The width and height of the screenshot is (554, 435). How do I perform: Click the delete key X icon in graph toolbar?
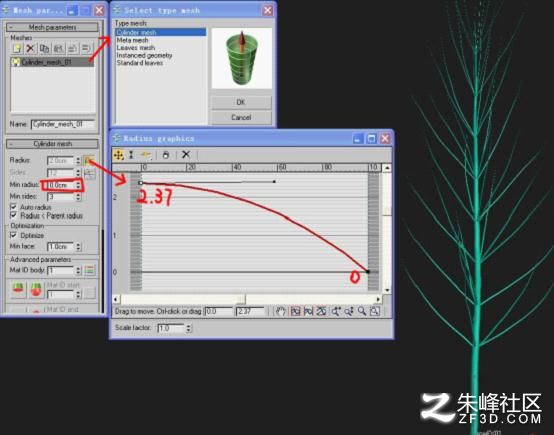[x=186, y=154]
